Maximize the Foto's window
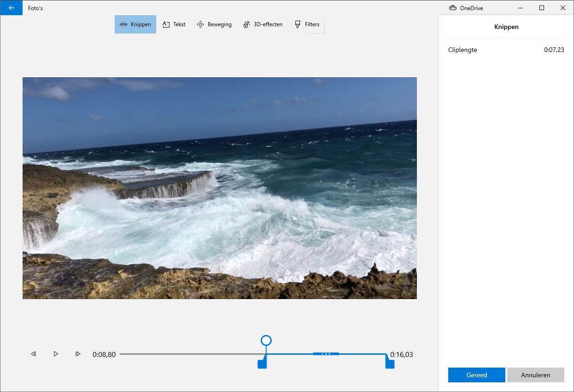 [x=542, y=8]
